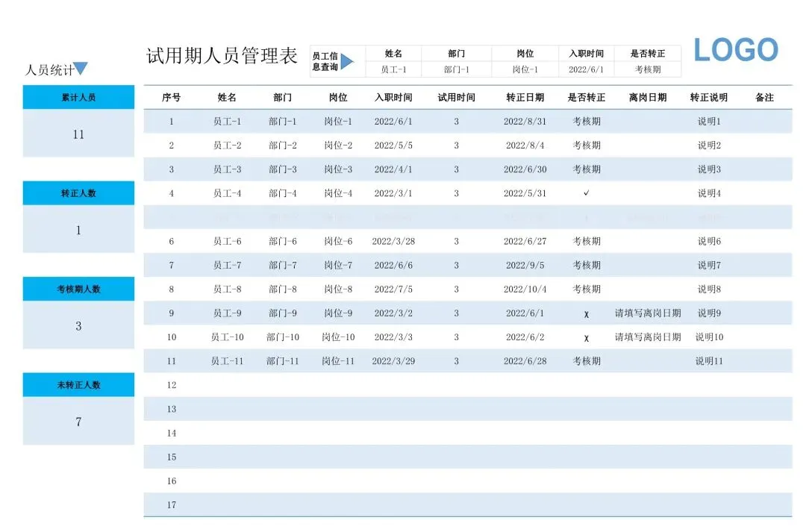Select the 试用期人员管理表 title

222,55
